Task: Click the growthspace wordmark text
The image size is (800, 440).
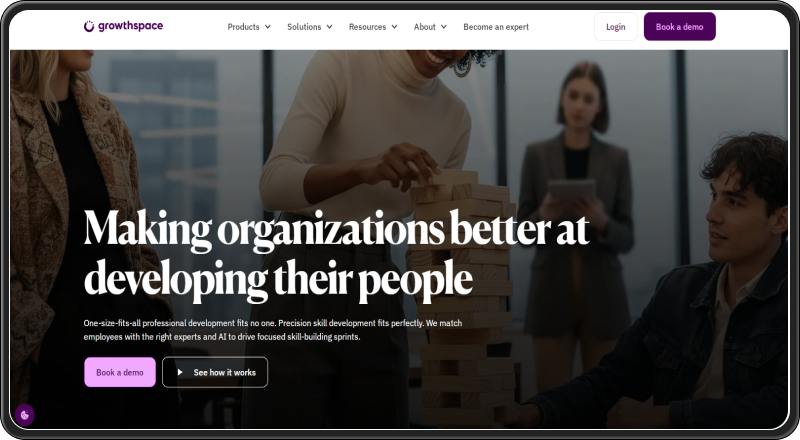Action: pos(130,26)
